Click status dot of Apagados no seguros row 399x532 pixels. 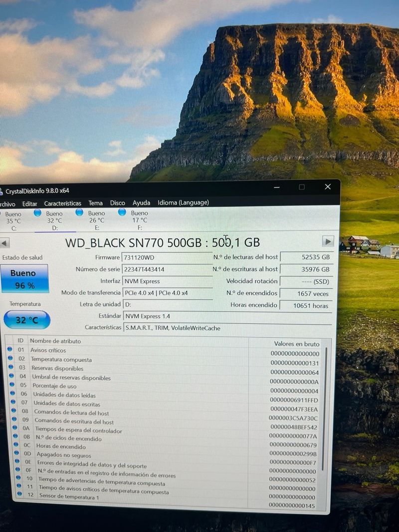pos(16,453)
